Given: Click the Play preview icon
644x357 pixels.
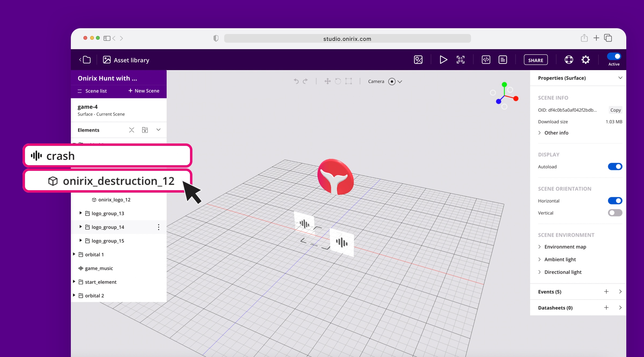Looking at the screenshot, I should (443, 60).
